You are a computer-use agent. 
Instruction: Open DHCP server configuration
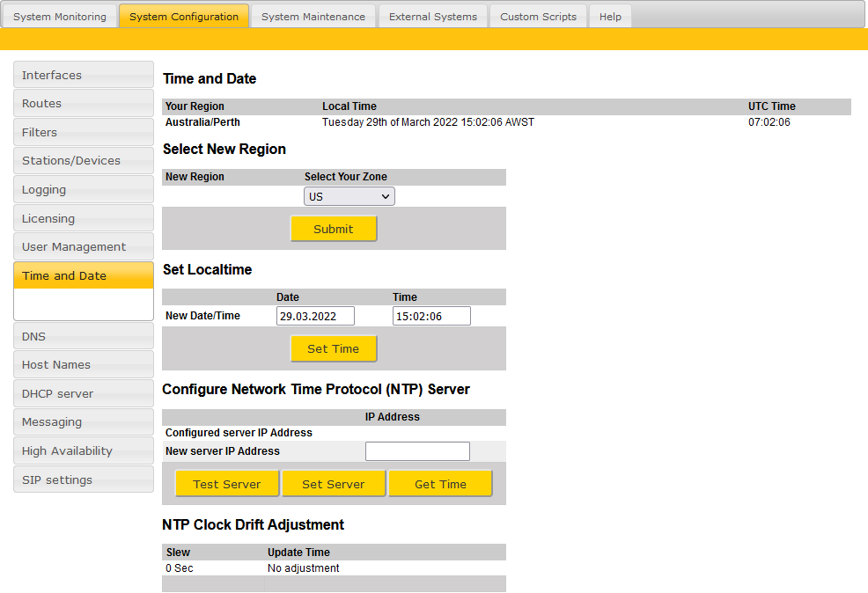84,393
